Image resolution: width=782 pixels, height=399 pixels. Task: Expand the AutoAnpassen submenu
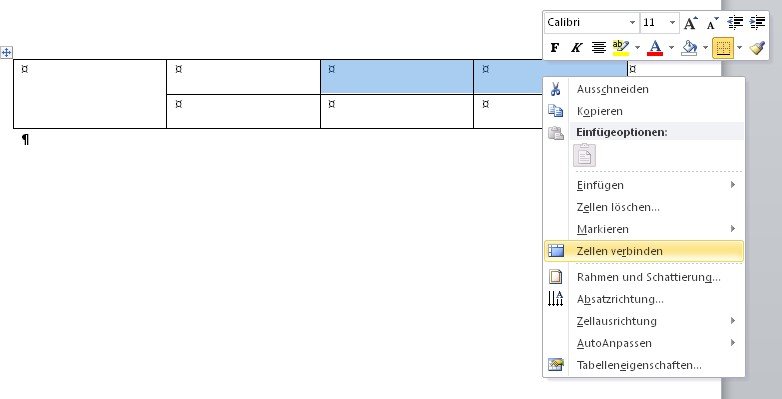coord(644,343)
